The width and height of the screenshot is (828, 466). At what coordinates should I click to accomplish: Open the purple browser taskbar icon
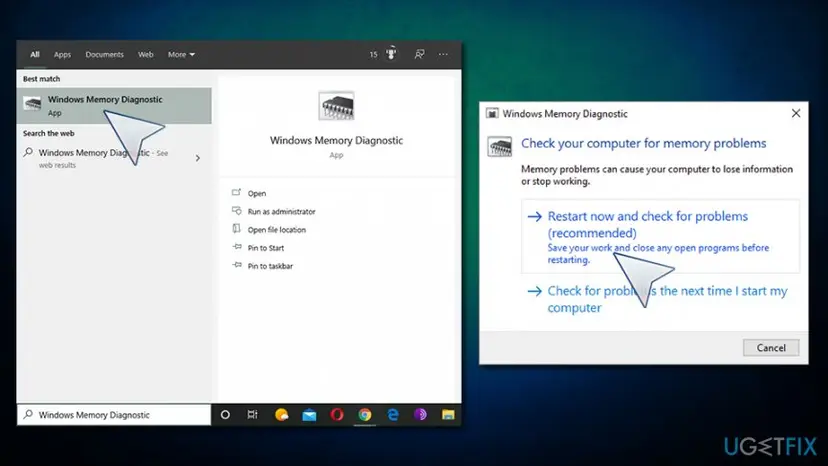pos(420,415)
